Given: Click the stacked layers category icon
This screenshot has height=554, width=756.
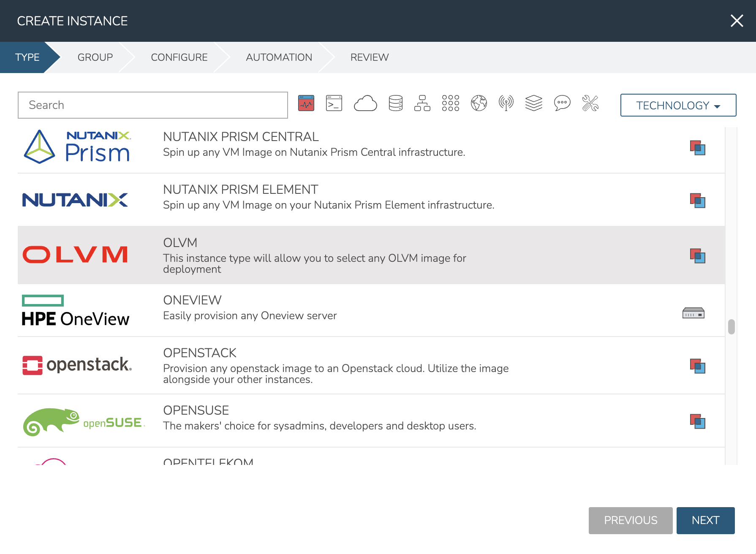Looking at the screenshot, I should (533, 103).
